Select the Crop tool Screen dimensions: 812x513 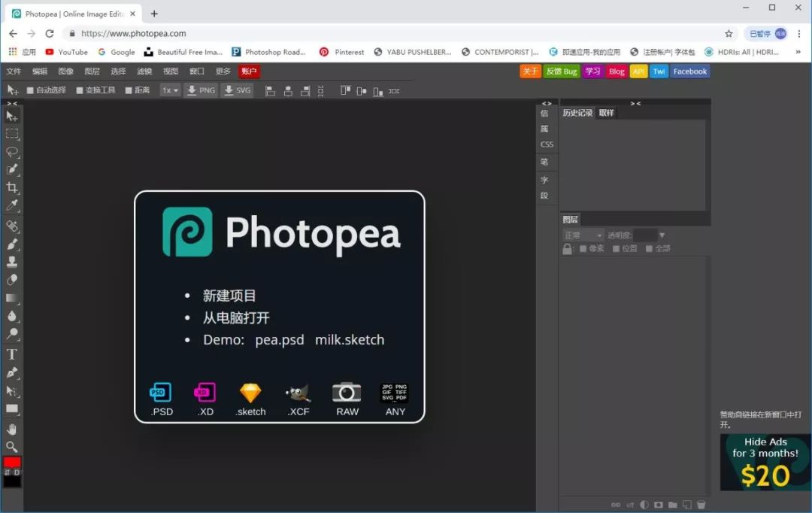12,188
